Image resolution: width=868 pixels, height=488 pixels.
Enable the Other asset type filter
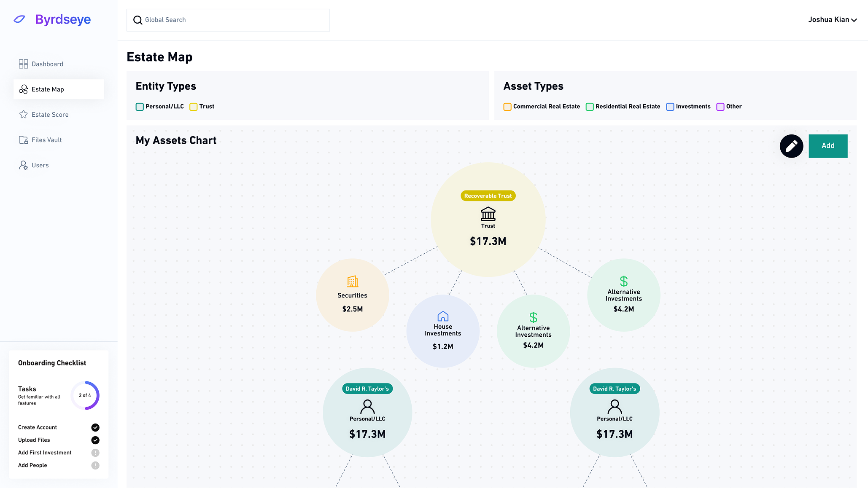[x=720, y=107]
